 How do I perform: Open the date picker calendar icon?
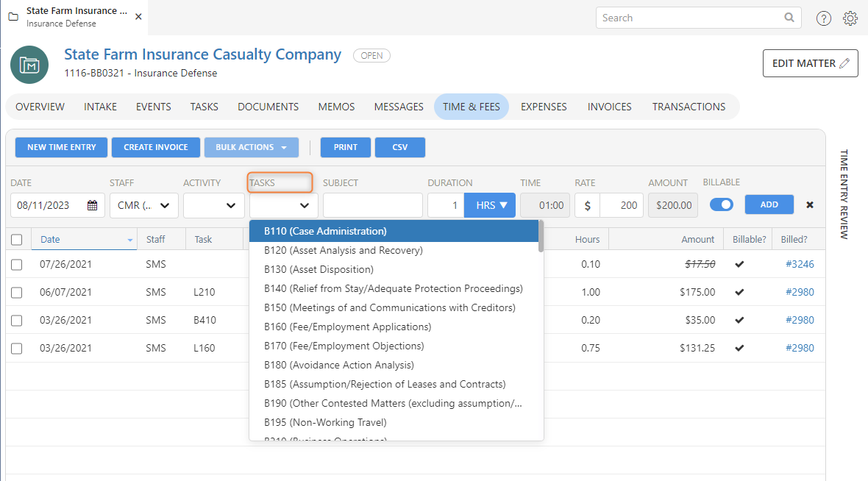pos(92,205)
